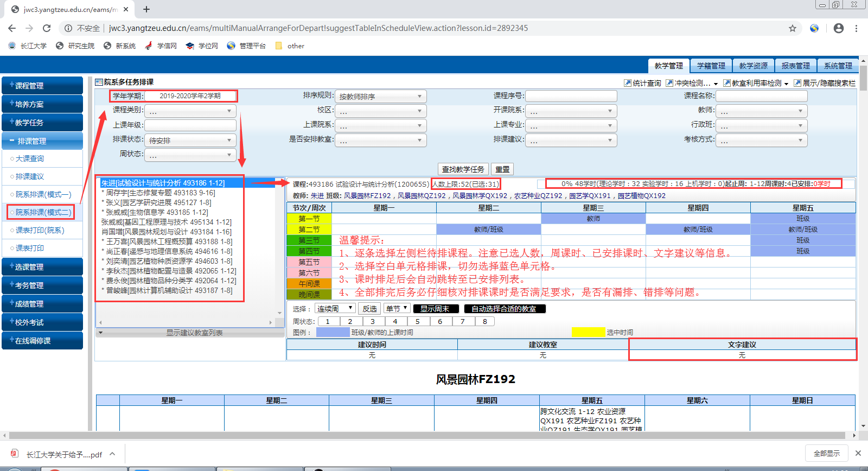Click the 不安全 site security indicator

click(x=82, y=28)
